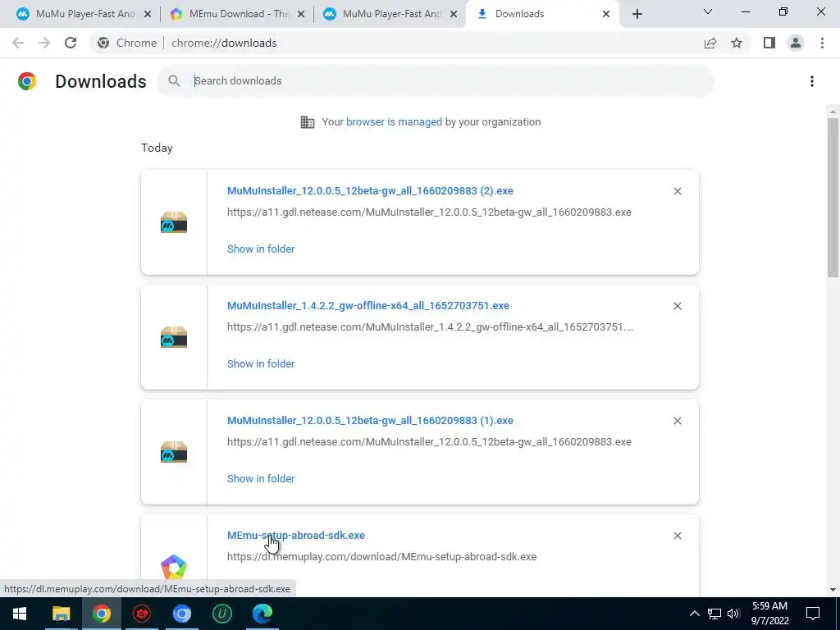Open a new tab with plus button
This screenshot has width=840, height=630.
pyautogui.click(x=637, y=14)
